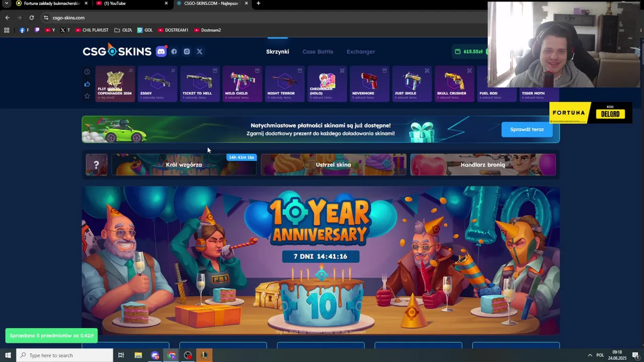644x362 pixels.
Task: Click the Sprzedano 5 przedmiotów notification
Action: pos(51,335)
